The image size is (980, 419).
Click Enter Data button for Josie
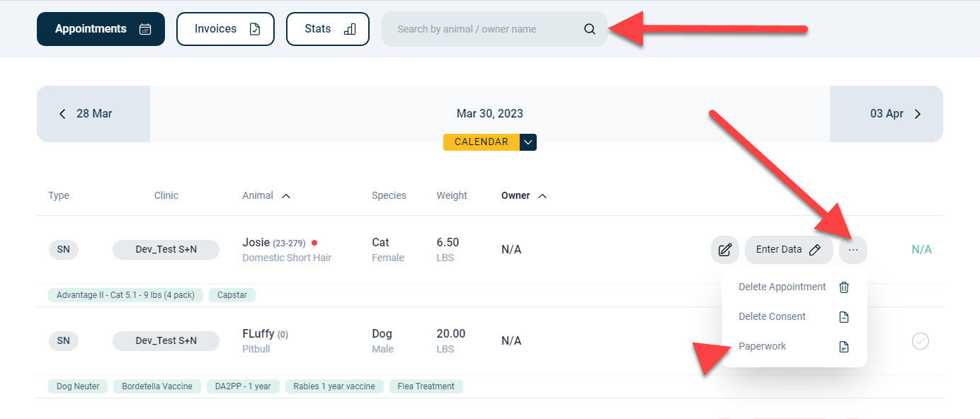click(788, 250)
